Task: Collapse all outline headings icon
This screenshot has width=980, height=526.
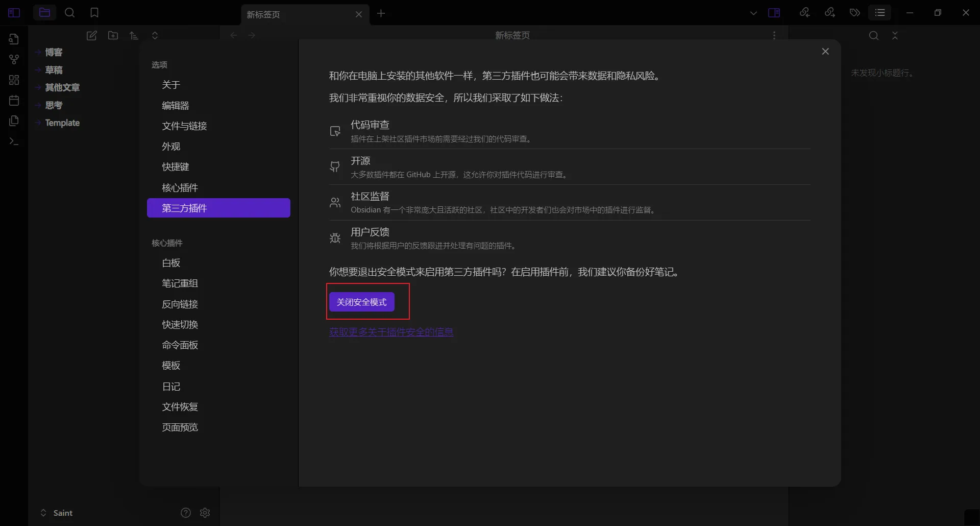Action: [x=895, y=35]
